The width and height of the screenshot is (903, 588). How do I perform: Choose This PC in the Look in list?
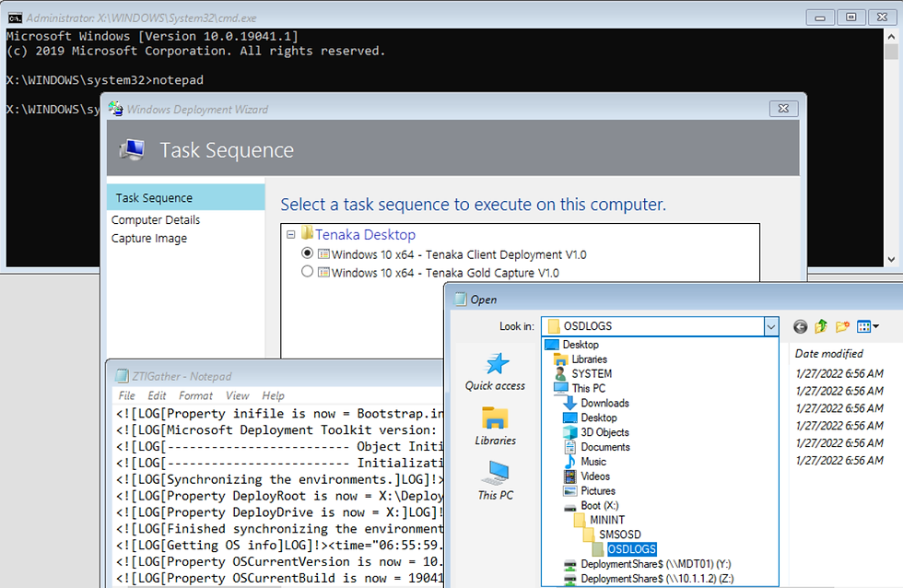pos(589,388)
